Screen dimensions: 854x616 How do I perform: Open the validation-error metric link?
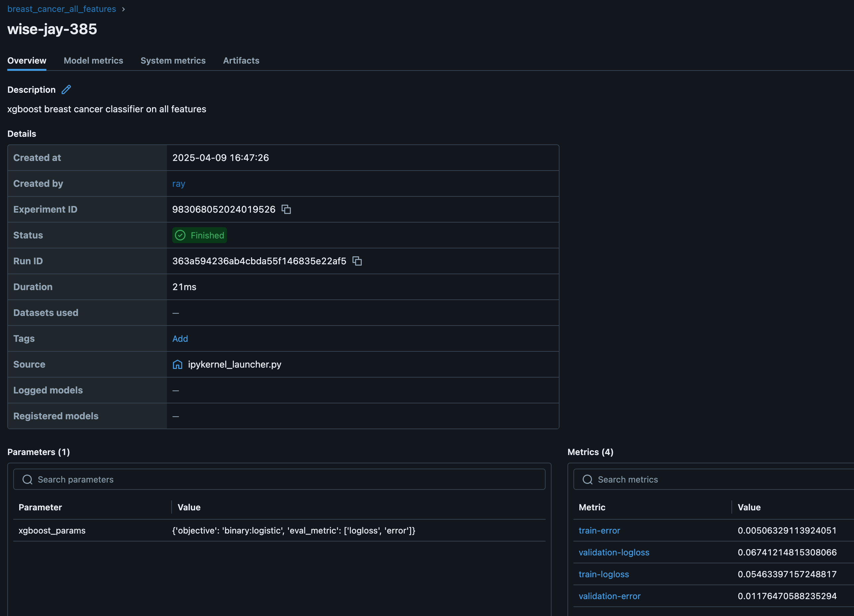[x=609, y=596]
